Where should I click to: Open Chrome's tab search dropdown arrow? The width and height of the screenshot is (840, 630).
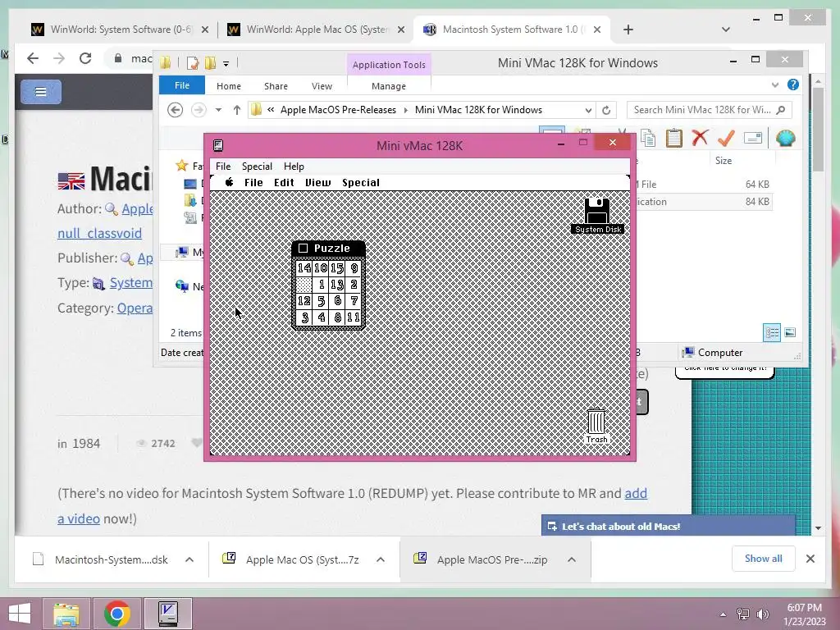[x=725, y=30]
